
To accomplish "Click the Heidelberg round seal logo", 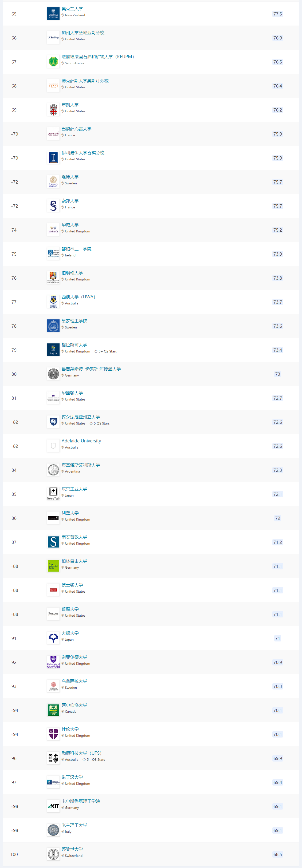I will (x=53, y=374).
